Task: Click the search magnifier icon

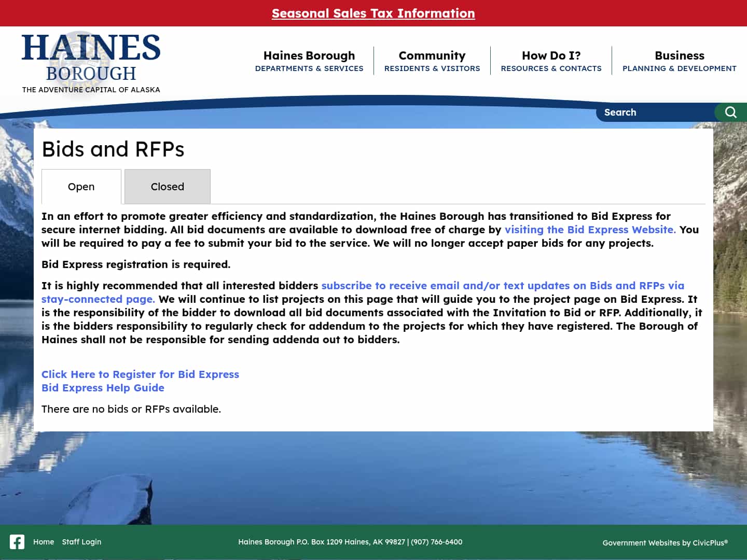Action: (x=730, y=113)
